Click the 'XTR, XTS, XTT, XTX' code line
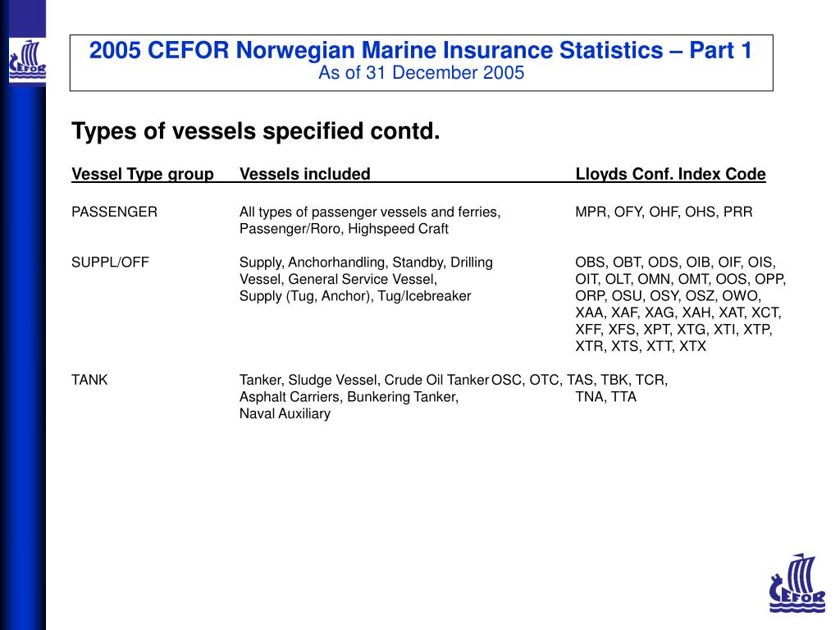 [x=641, y=347]
